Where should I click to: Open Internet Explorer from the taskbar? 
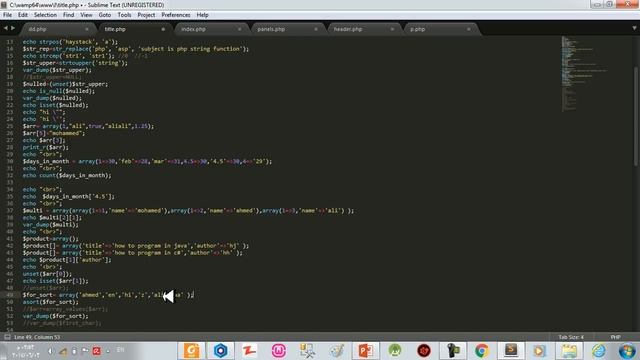598,351
